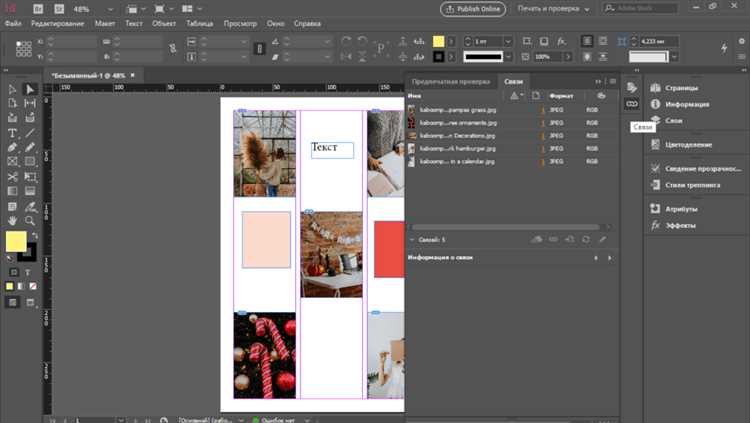Click the Publish Online button

pyautogui.click(x=472, y=9)
